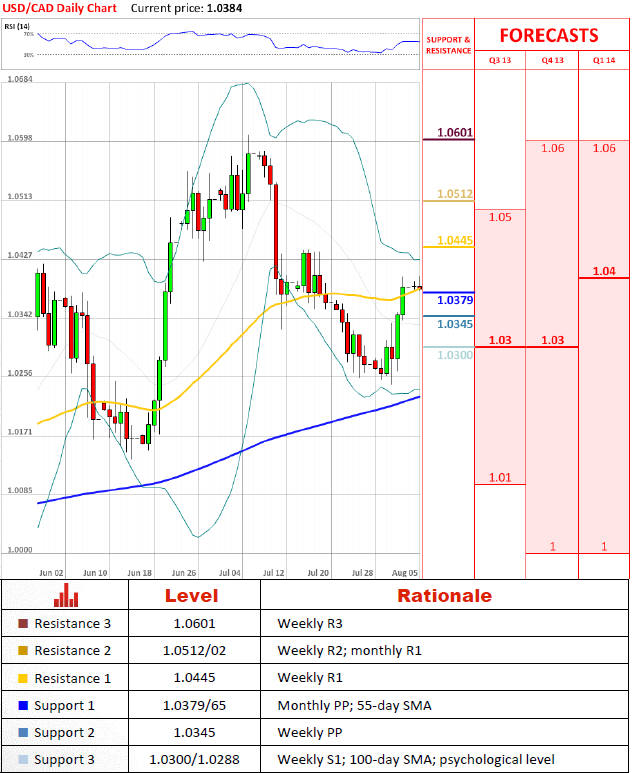This screenshot has height=773, width=633.
Task: Click the Aug 05 date axis label
Action: point(405,573)
